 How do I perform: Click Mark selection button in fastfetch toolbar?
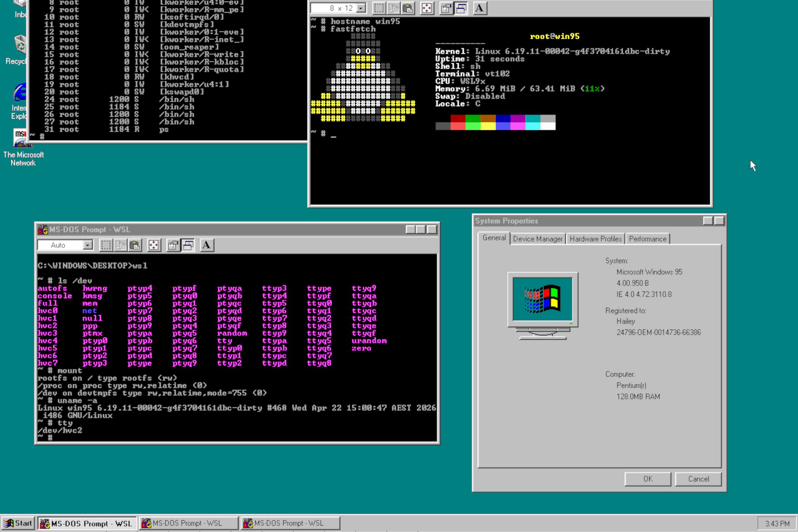point(379,8)
